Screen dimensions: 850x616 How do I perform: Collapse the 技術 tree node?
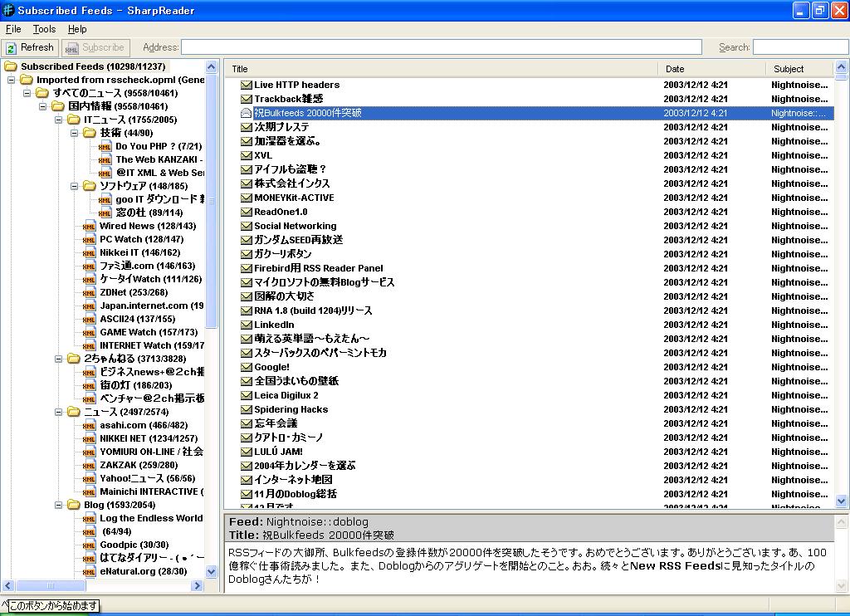[x=74, y=133]
